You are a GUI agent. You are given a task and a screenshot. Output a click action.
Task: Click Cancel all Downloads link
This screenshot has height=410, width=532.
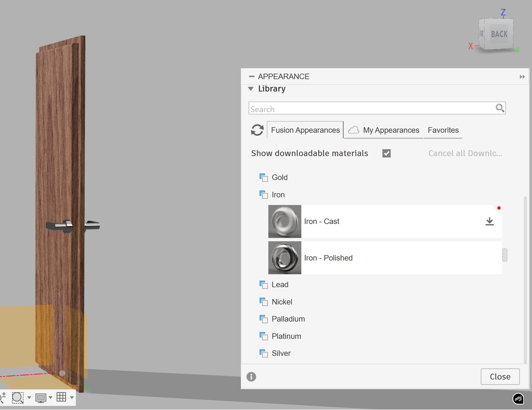465,153
